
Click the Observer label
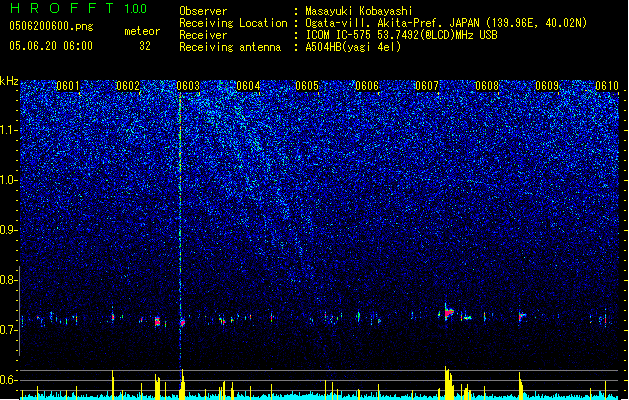(203, 11)
